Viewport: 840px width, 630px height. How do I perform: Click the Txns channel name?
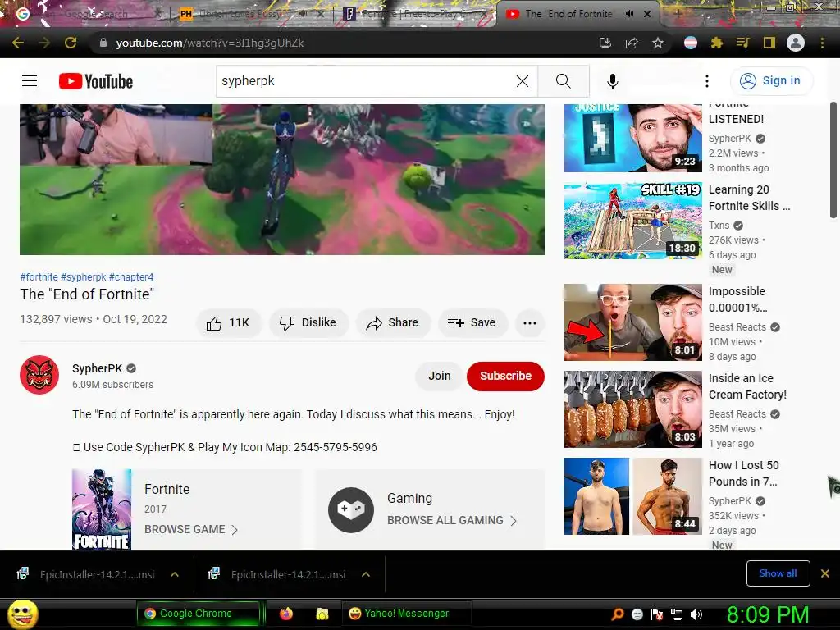tap(719, 225)
